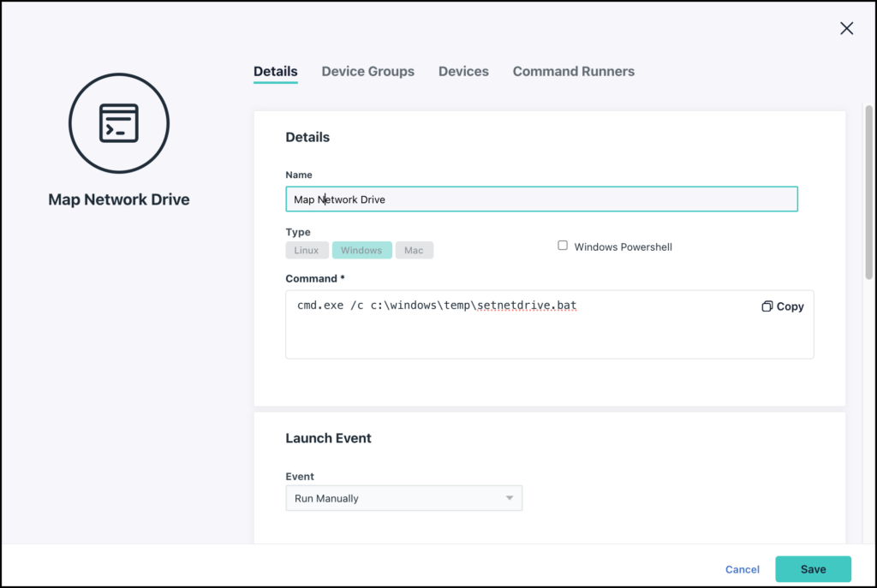877x588 pixels.
Task: Select the Mac command type
Action: pyautogui.click(x=414, y=250)
